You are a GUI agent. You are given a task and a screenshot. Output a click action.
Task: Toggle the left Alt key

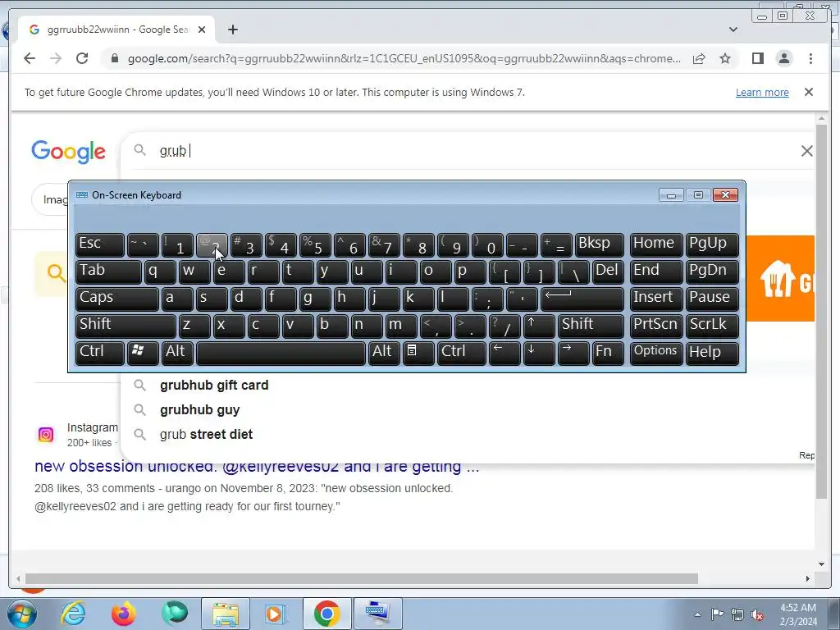coord(177,353)
